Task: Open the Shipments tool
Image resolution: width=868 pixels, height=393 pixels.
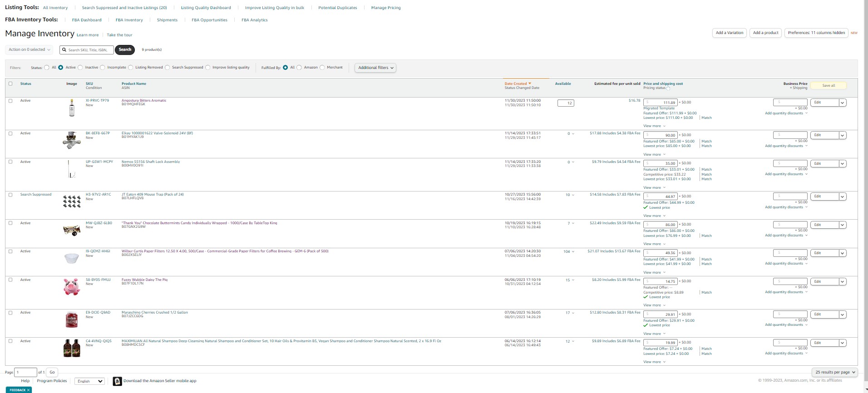Action: tap(167, 20)
